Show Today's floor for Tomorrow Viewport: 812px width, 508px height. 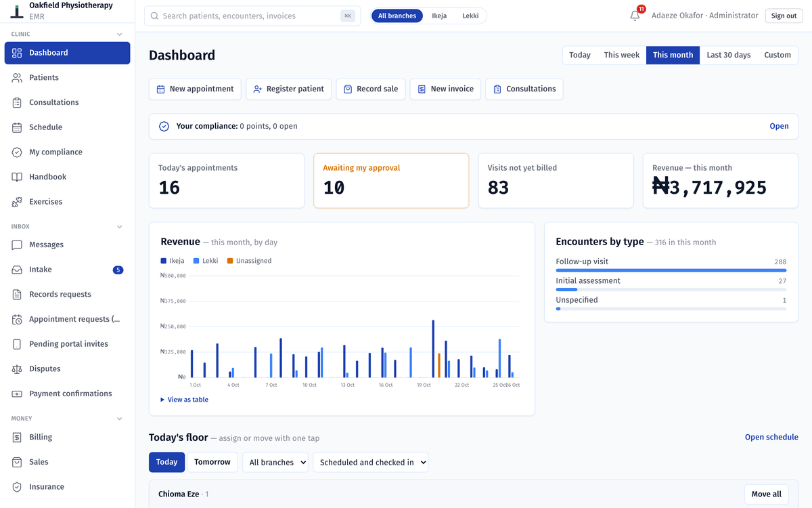tap(212, 462)
